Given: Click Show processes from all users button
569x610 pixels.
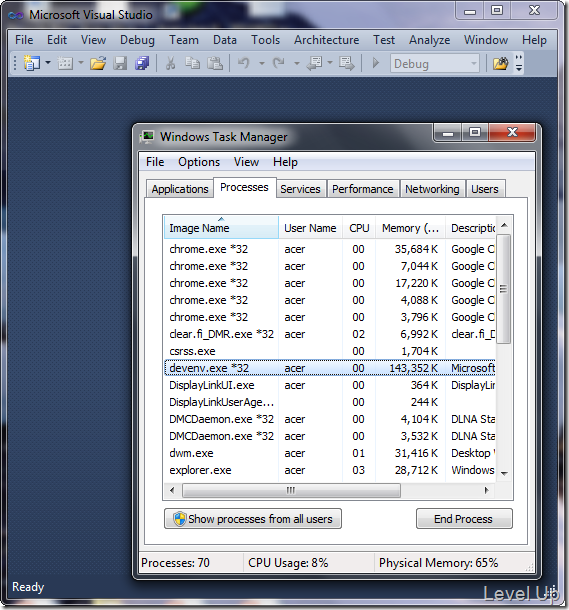Looking at the screenshot, I should pyautogui.click(x=253, y=519).
